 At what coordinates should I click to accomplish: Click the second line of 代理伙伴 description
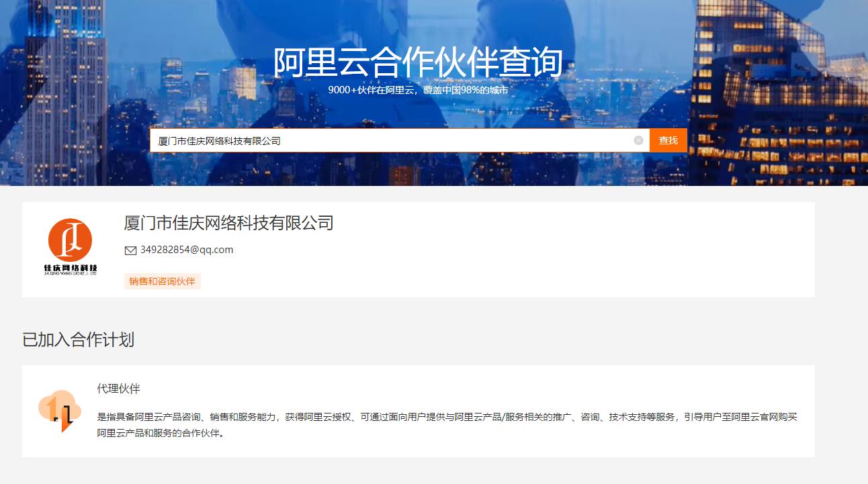coord(160,433)
